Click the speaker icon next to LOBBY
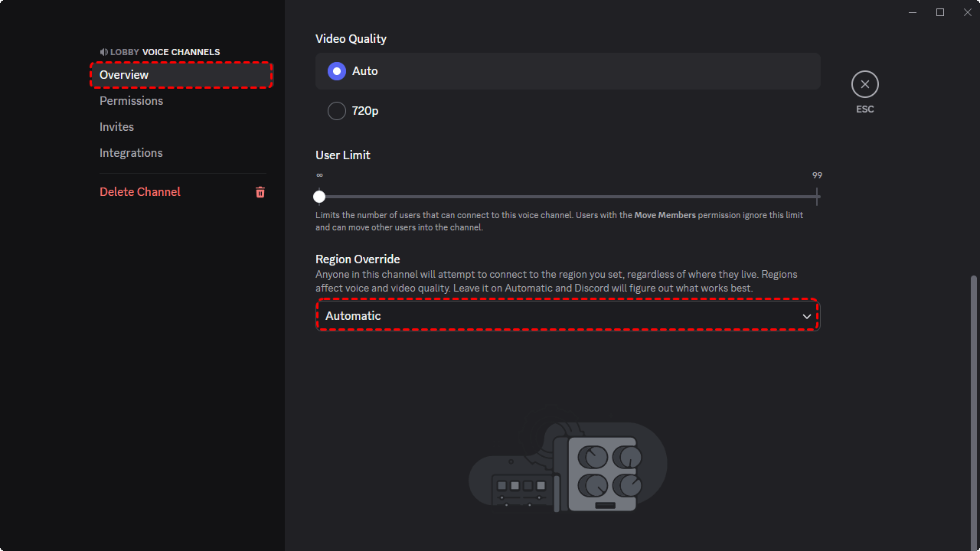Viewport: 980px width, 551px height. pyautogui.click(x=103, y=52)
